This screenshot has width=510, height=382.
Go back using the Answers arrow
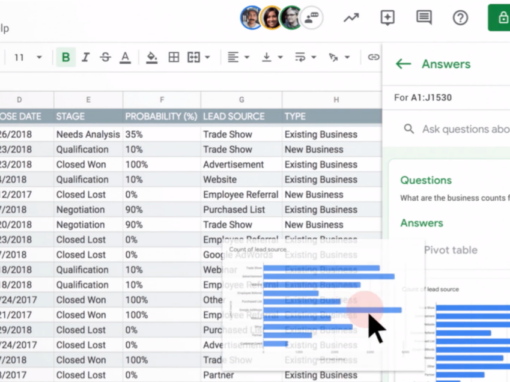(403, 64)
